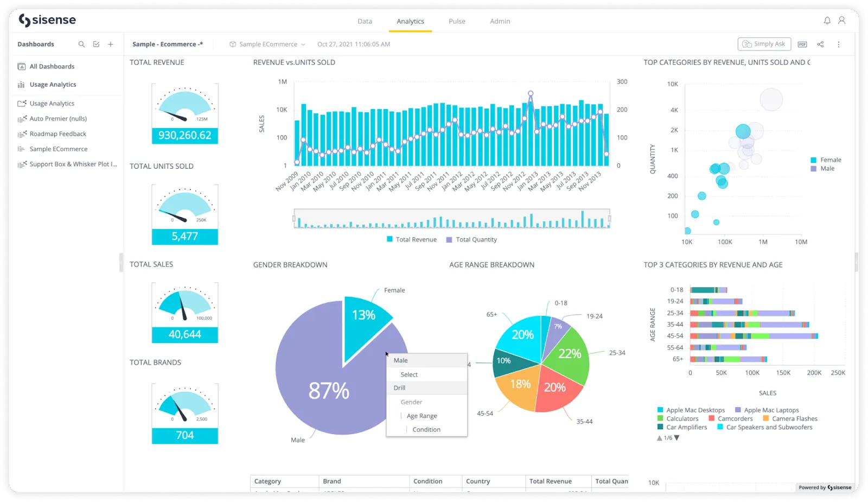Choose Drill in the context menu
Screen dimensions: 868x502
pos(427,388)
